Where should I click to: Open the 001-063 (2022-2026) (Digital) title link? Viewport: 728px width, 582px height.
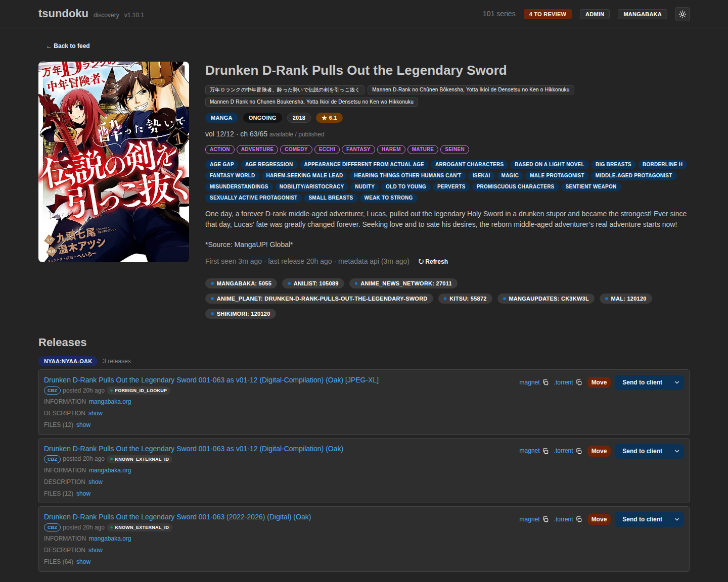pos(177,517)
